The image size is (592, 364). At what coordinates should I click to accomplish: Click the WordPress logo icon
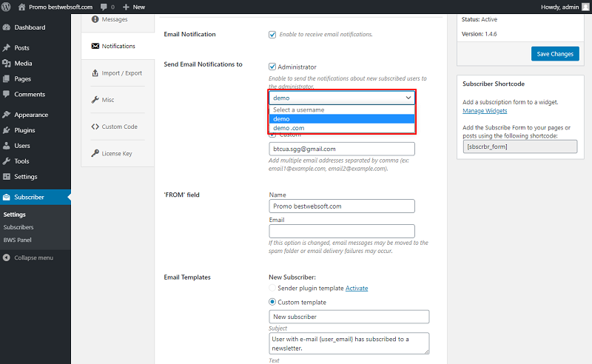[x=6, y=7]
